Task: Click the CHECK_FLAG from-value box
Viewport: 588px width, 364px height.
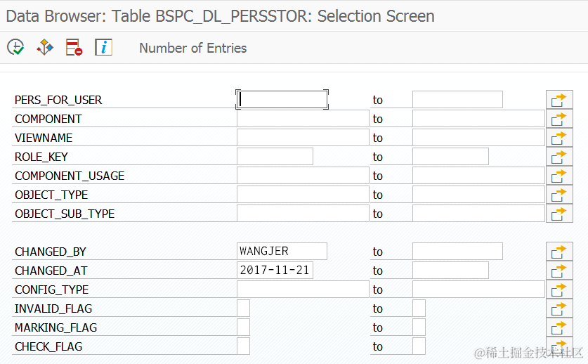Action: [243, 346]
